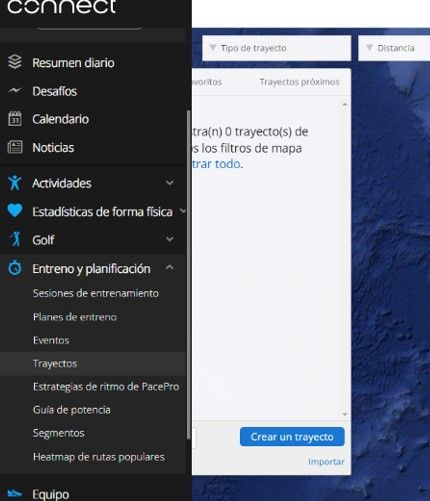Click Estadísticas de forma física label

click(x=102, y=211)
